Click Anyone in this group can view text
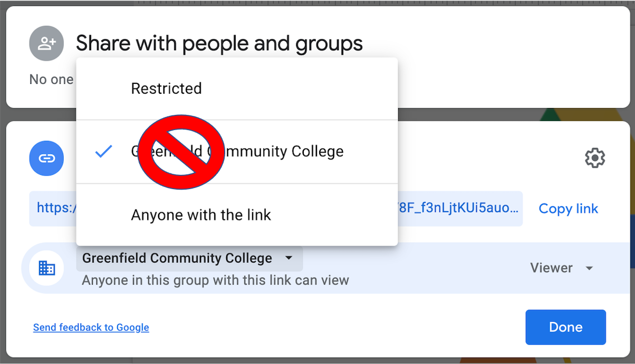This screenshot has width=635, height=364. (214, 280)
